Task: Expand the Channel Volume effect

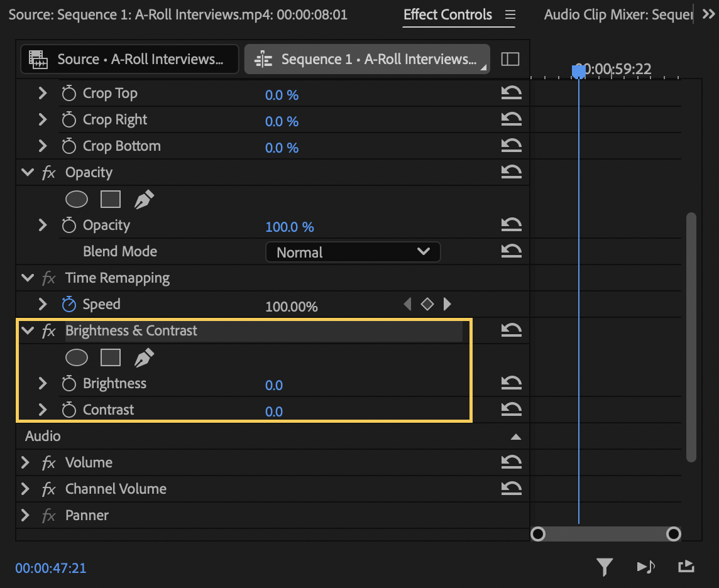Action: 25,489
